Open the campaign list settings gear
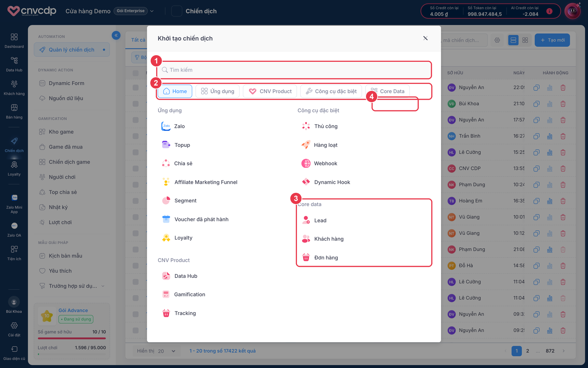This screenshot has height=368, width=588. [497, 40]
